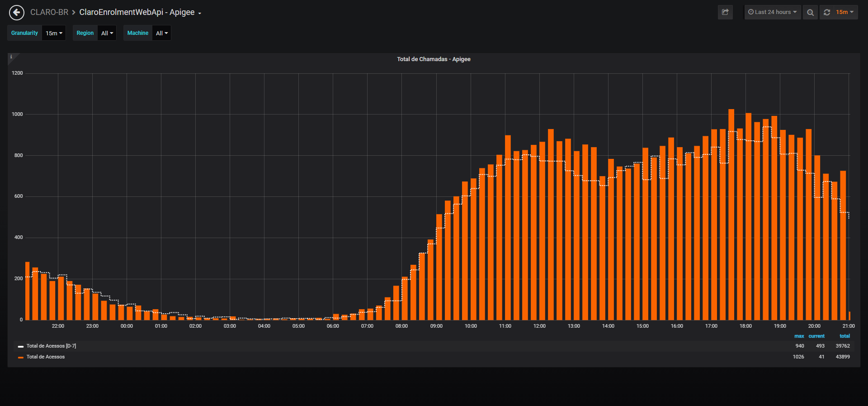Go back using the circular arrow icon

point(17,12)
